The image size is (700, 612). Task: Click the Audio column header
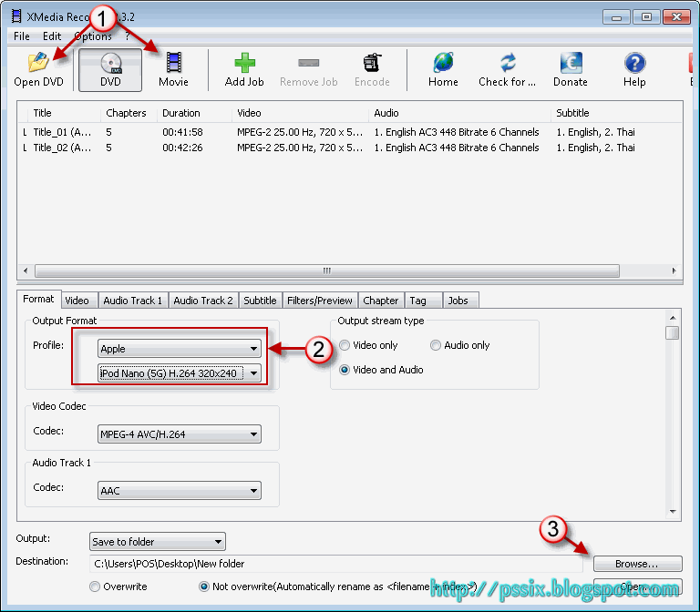pos(459,113)
